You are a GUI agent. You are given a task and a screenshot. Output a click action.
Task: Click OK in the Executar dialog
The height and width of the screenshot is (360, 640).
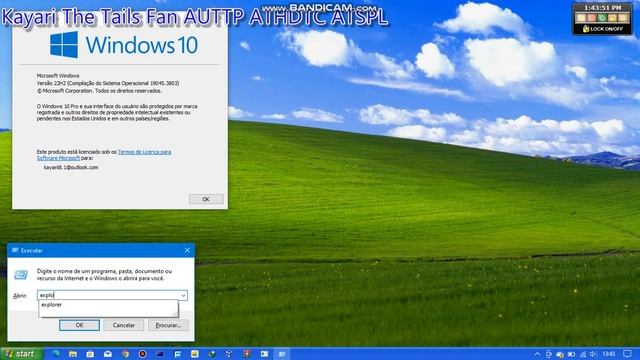coord(79,325)
